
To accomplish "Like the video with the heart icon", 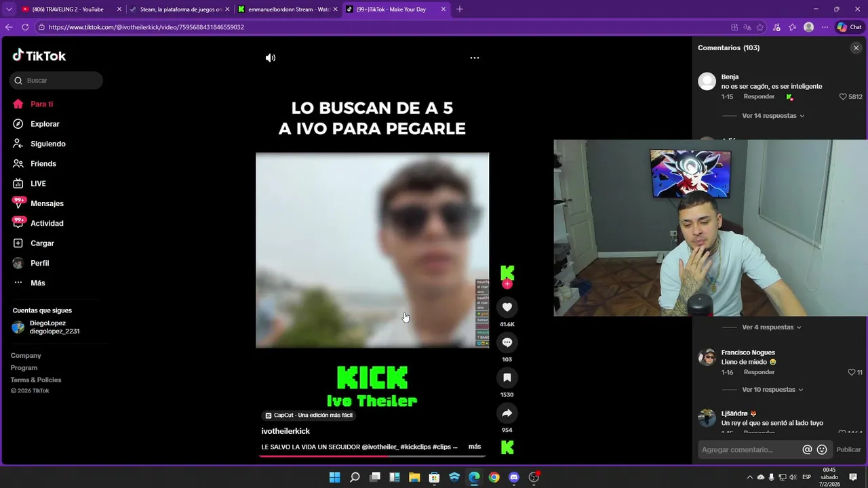I will [507, 307].
